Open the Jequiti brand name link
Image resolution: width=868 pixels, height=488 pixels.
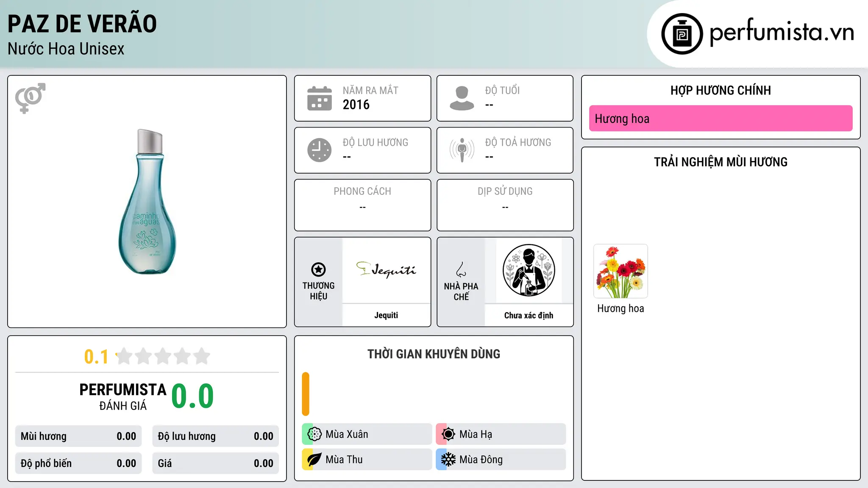pos(386,315)
